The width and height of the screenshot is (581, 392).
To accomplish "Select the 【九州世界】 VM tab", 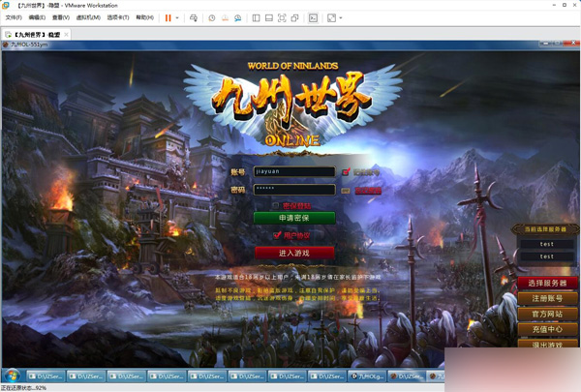I will [37, 35].
